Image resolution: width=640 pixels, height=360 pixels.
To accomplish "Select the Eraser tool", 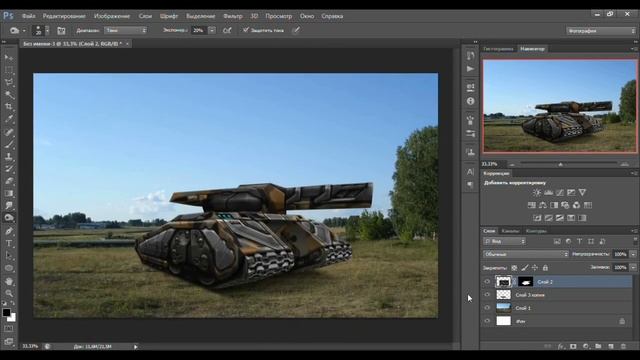I will 9,181.
